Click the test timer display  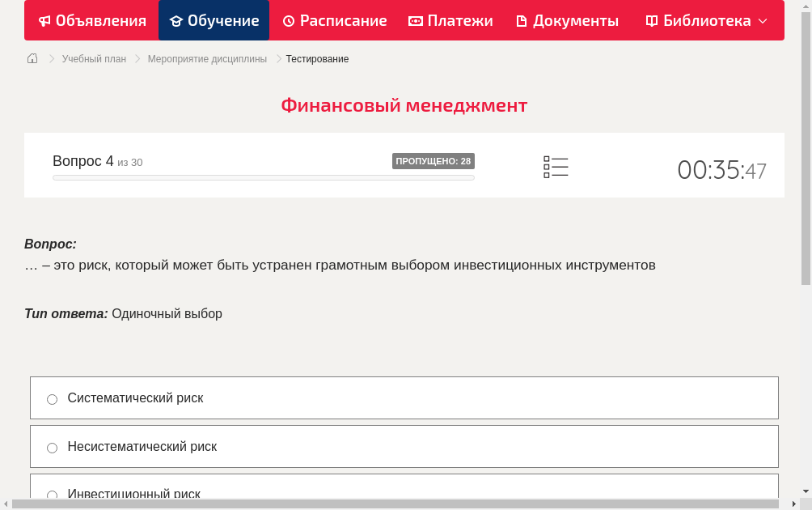(722, 168)
